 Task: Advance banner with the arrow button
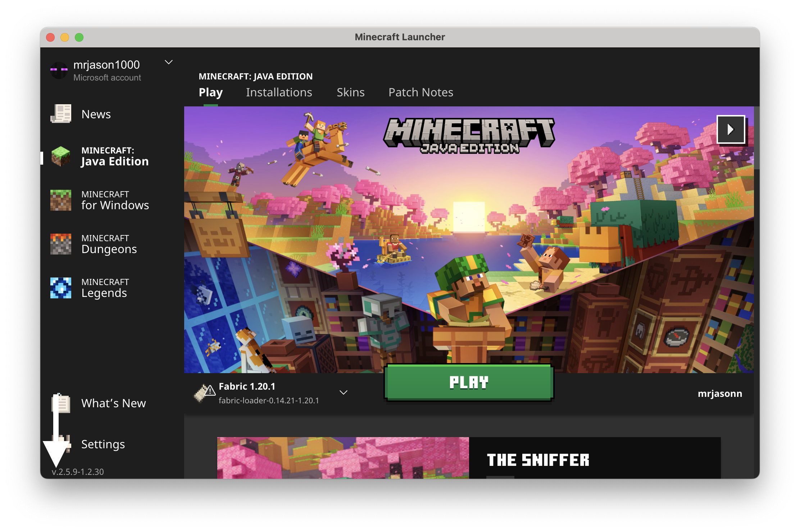[x=731, y=129]
